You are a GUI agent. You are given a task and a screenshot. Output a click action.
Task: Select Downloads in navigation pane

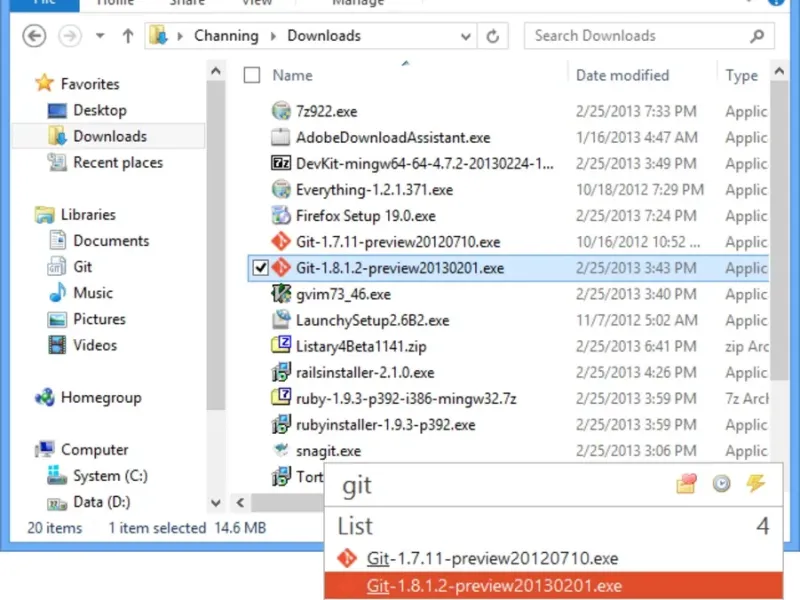(110, 136)
